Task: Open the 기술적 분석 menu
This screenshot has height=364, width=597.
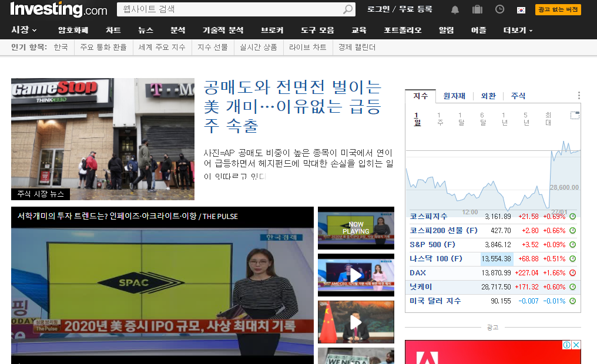Action: tap(223, 30)
